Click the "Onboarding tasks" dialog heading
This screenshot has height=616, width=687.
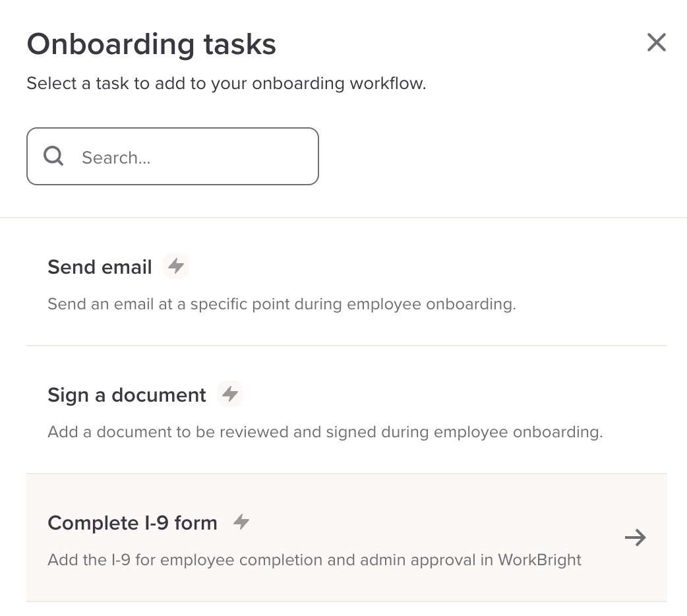point(151,44)
